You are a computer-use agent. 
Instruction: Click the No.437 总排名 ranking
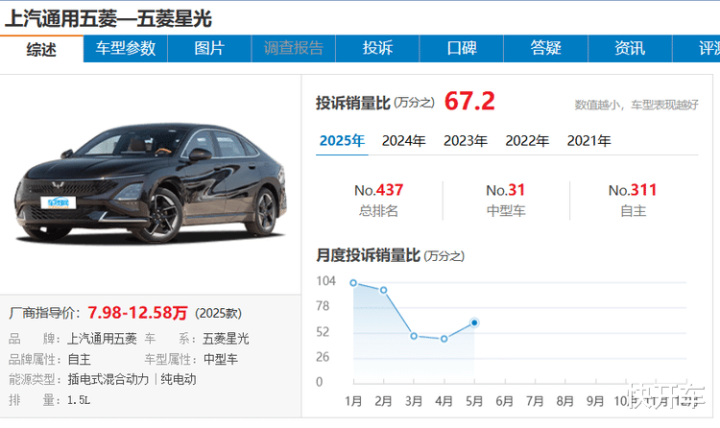(378, 200)
